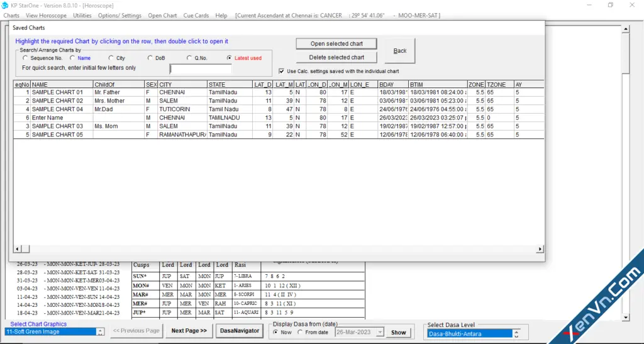The image size is (644, 344).
Task: Click the DasaNavigator button
Action: point(240,330)
